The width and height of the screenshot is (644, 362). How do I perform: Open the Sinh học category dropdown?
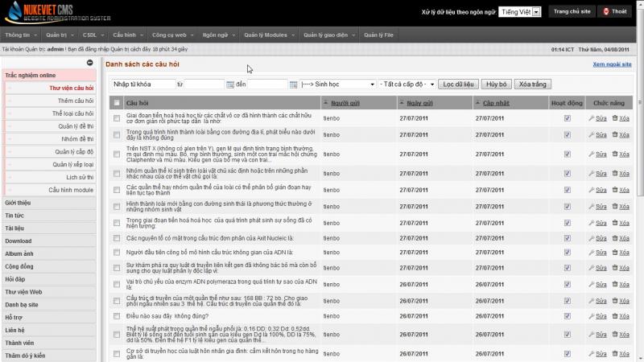coord(337,84)
